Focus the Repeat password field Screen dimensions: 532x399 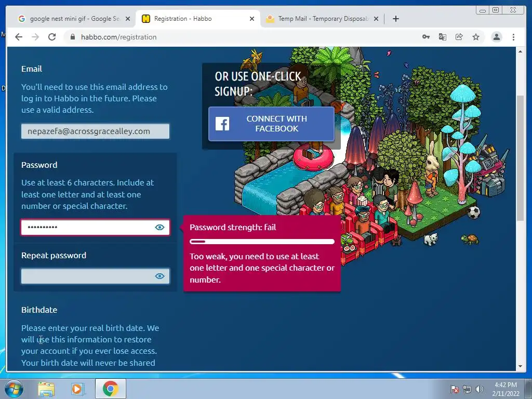tap(96, 276)
